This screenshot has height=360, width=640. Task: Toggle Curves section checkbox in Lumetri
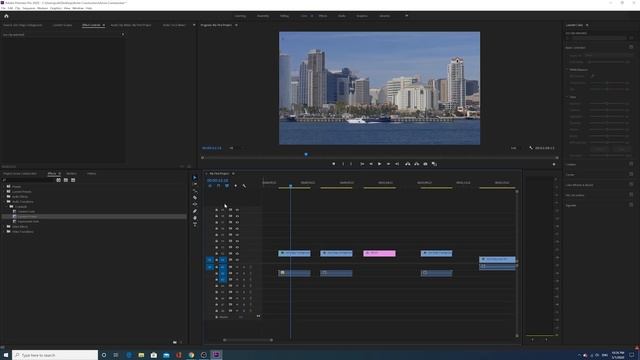[631, 174]
